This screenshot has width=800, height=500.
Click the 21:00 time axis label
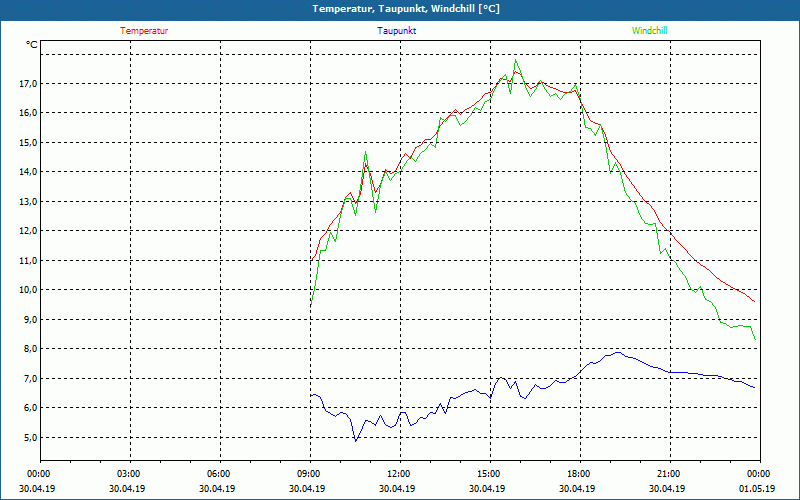pos(669,474)
